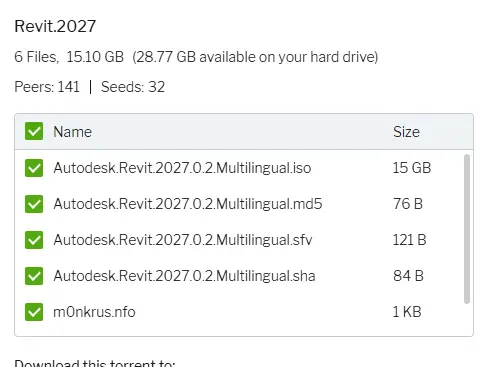The width and height of the screenshot is (486, 367).
Task: Uncheck the m0nkrus.nfo checkbox
Action: 34,312
